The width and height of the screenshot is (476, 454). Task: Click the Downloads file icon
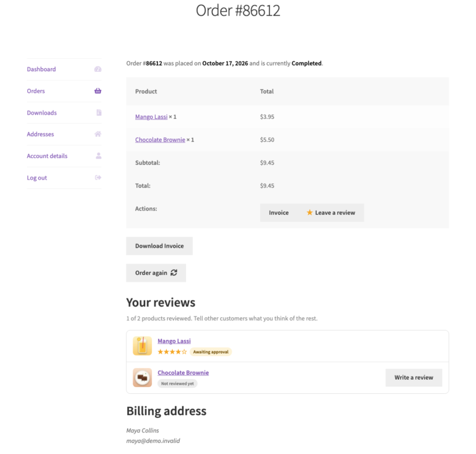[99, 113]
